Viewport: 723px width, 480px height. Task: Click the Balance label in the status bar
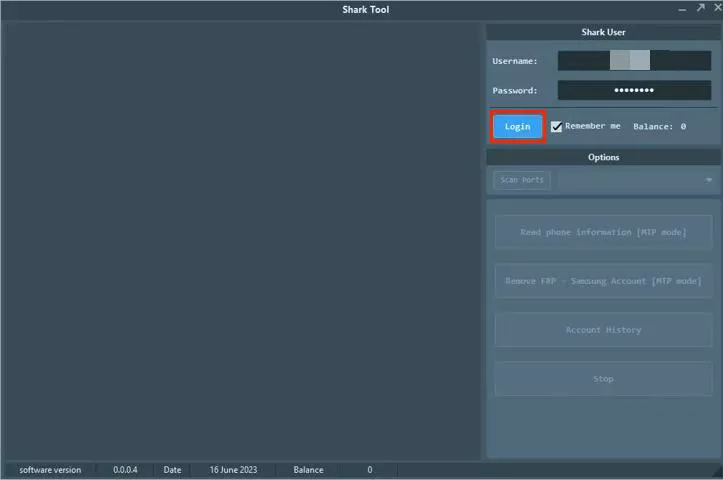[308, 470]
